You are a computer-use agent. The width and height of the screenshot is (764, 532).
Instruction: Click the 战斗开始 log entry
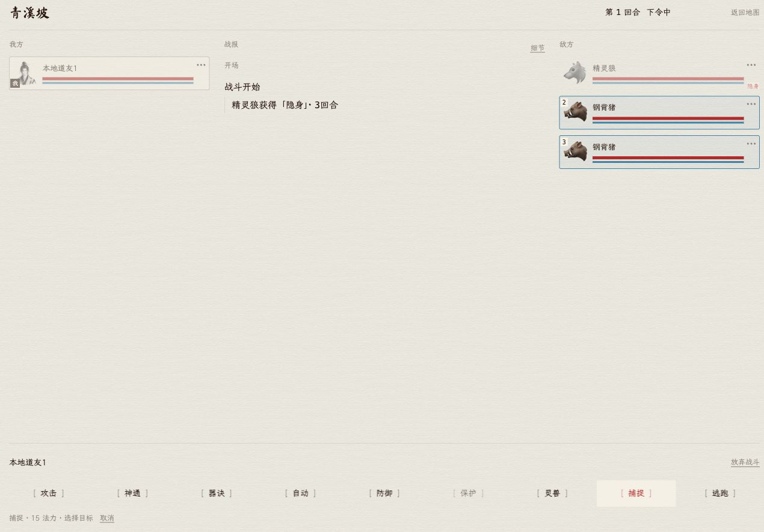pyautogui.click(x=242, y=87)
